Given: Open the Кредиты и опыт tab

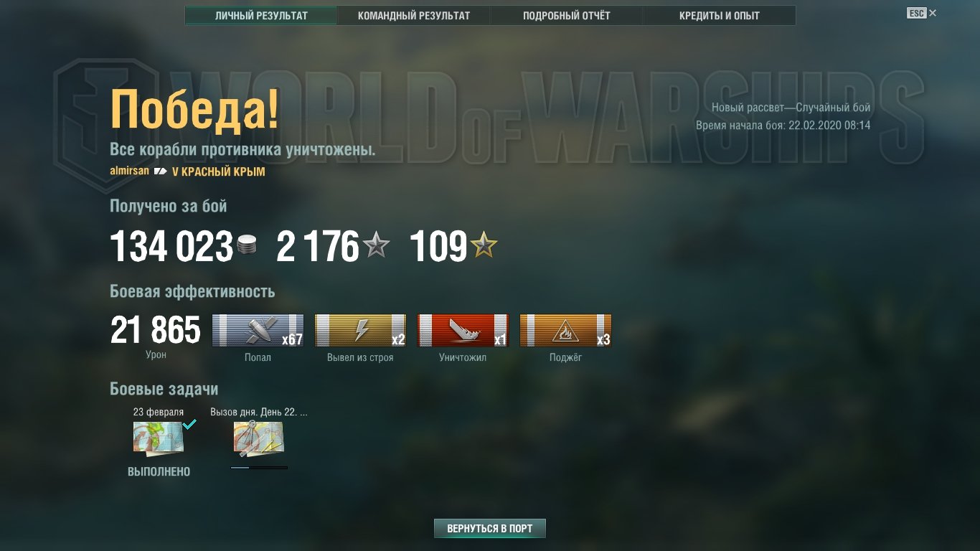Looking at the screenshot, I should [x=720, y=16].
